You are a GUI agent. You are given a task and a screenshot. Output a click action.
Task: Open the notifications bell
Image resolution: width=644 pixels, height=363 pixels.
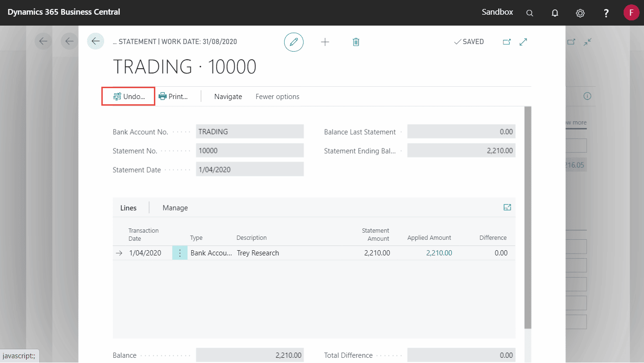[555, 13]
